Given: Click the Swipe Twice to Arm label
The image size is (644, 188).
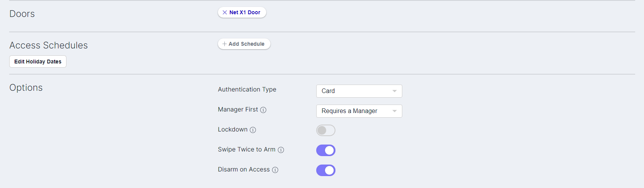Looking at the screenshot, I should click(x=246, y=149).
